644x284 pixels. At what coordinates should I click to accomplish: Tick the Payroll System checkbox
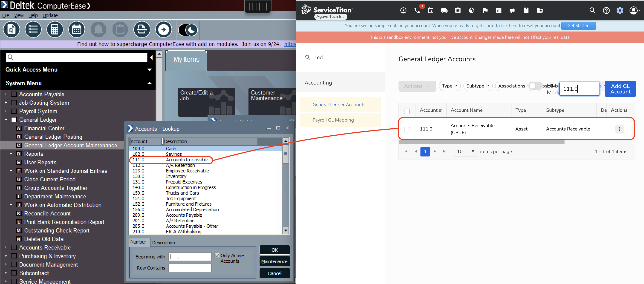tap(14, 111)
